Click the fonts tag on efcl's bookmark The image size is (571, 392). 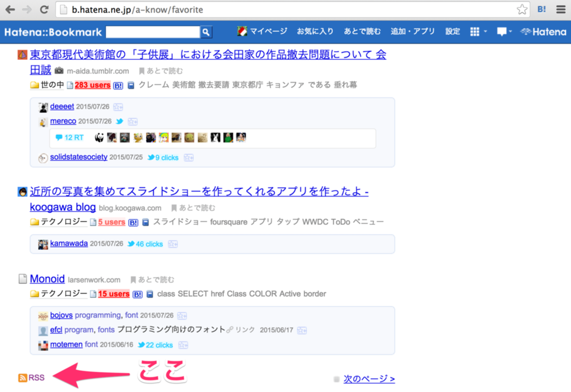click(106, 330)
